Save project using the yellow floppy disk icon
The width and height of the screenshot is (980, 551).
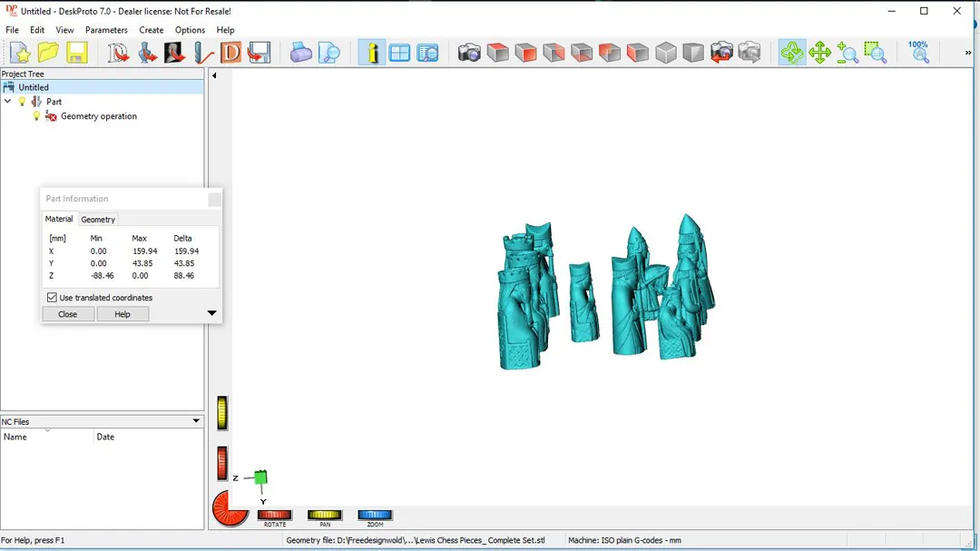(x=76, y=53)
